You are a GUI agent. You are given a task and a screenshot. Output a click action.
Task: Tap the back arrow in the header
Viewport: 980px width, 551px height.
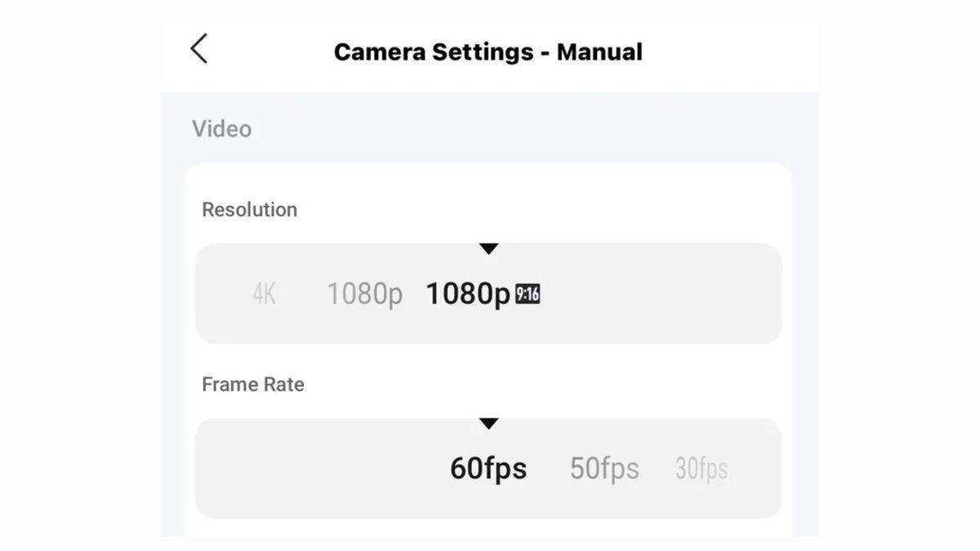pos(199,49)
